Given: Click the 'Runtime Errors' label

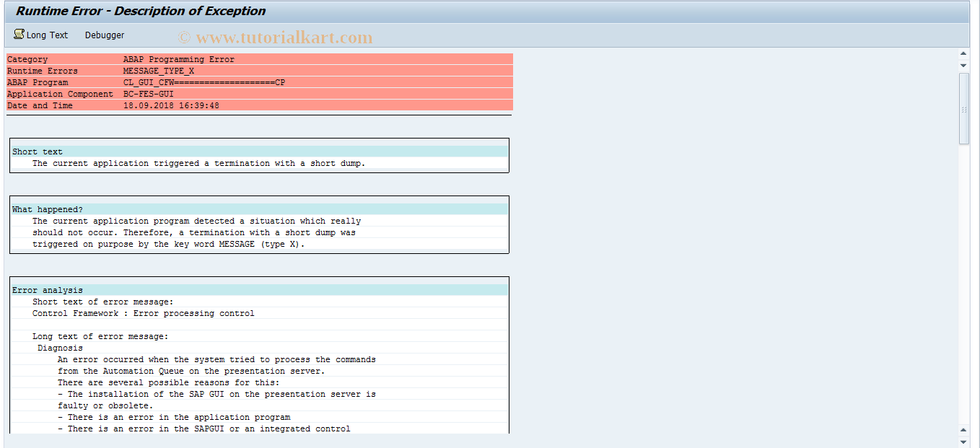Looking at the screenshot, I should [x=43, y=71].
